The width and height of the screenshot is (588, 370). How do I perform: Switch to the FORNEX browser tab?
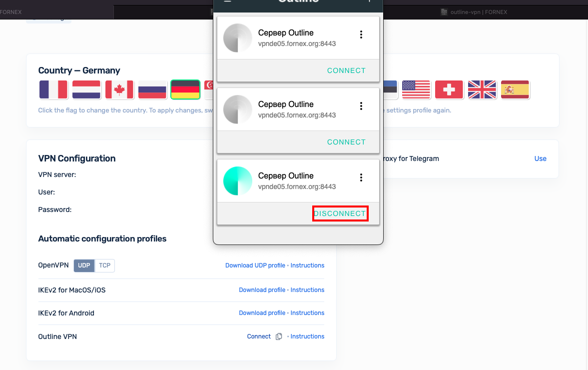56,12
